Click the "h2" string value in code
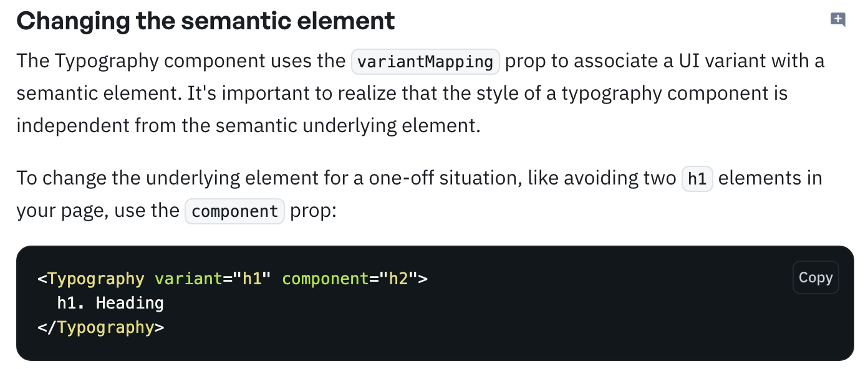The height and width of the screenshot is (369, 868). [x=398, y=278]
